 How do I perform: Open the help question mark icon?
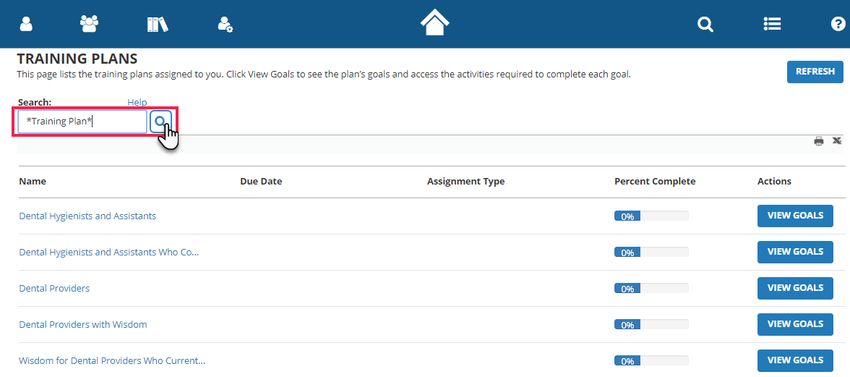[838, 24]
